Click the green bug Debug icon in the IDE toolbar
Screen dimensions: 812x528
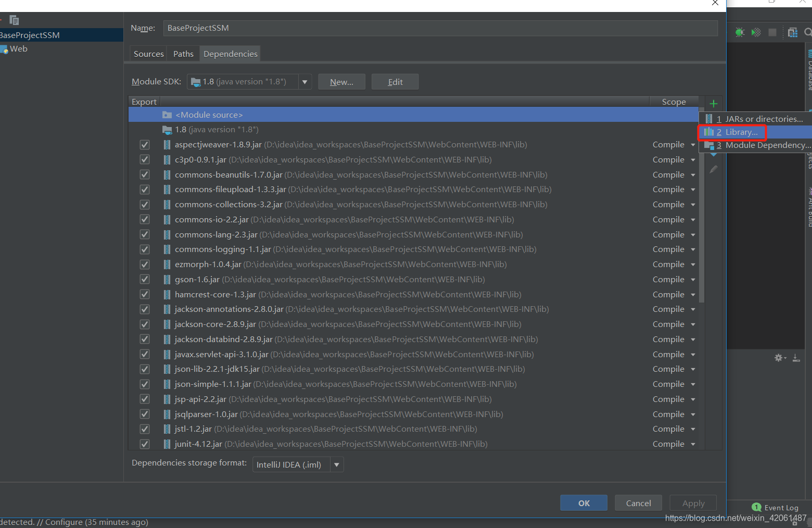point(740,32)
